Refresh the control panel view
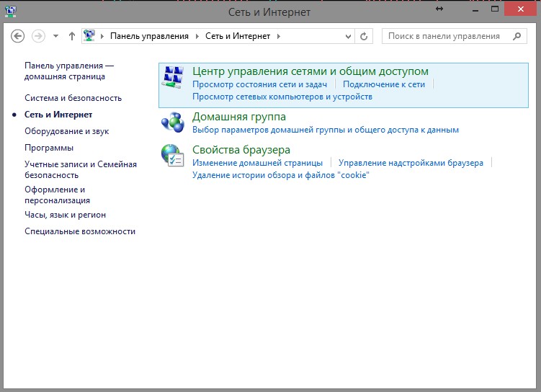 click(x=364, y=36)
